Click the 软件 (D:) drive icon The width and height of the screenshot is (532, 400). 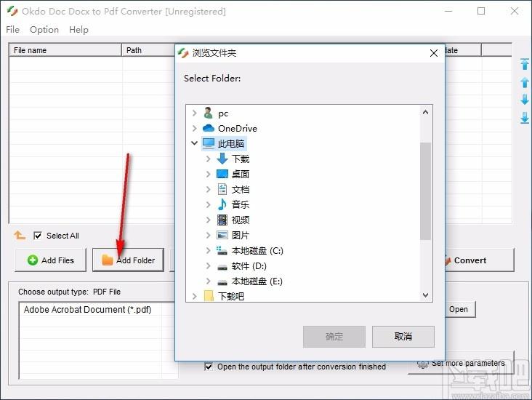222,267
